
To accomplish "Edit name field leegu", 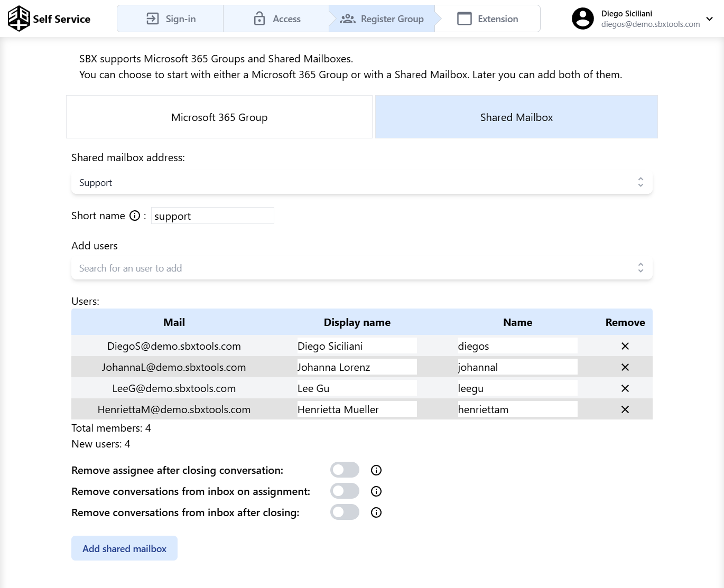I will pos(518,388).
